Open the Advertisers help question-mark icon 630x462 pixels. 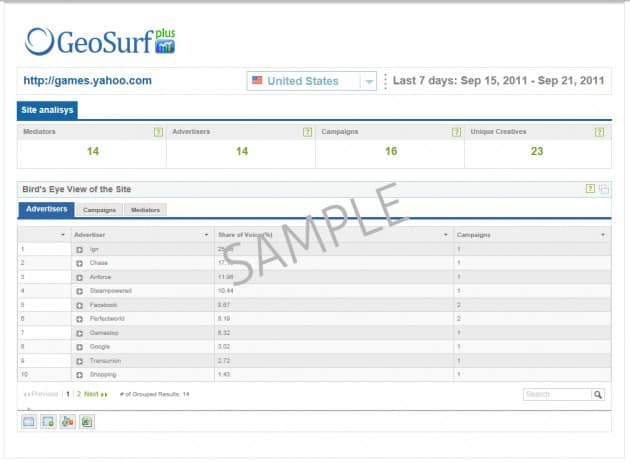point(307,132)
